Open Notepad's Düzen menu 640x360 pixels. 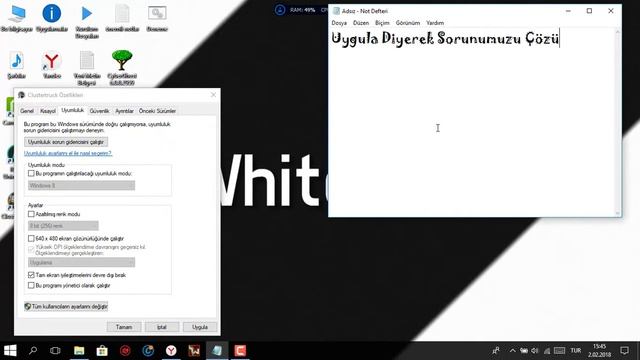pos(361,23)
